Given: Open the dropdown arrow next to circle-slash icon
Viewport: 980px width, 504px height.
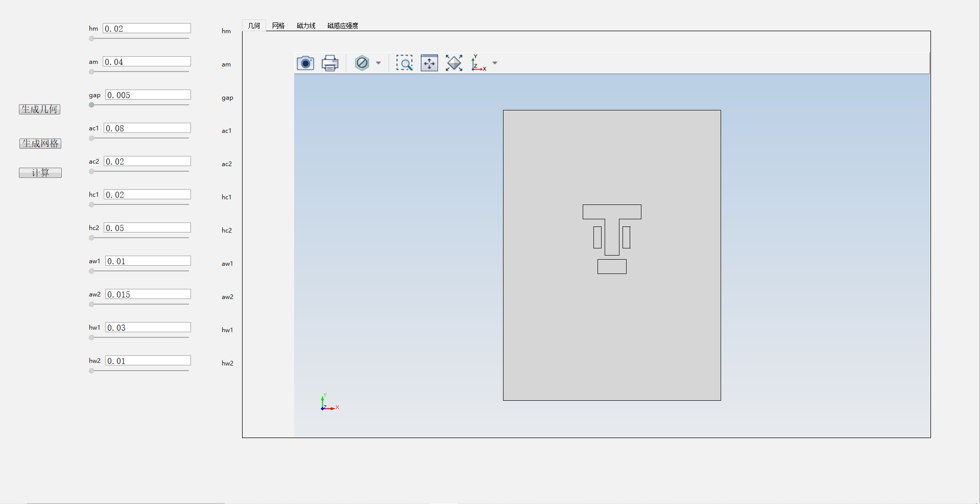Looking at the screenshot, I should (378, 63).
